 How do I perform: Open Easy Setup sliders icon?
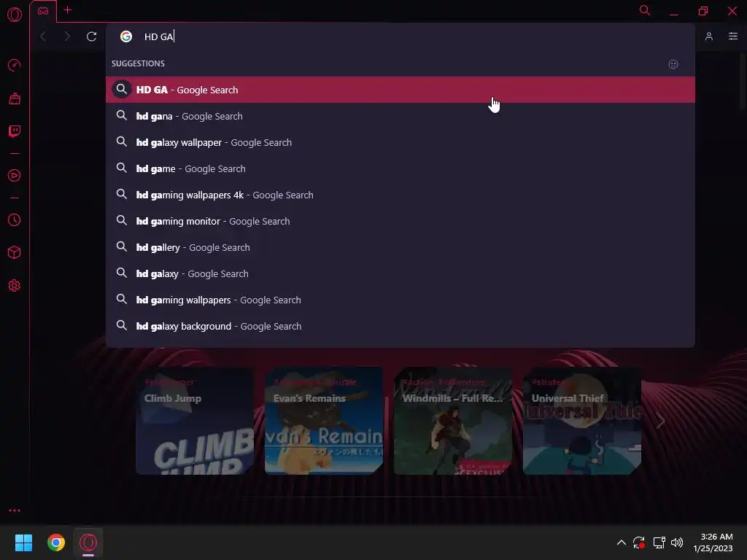[x=732, y=36]
